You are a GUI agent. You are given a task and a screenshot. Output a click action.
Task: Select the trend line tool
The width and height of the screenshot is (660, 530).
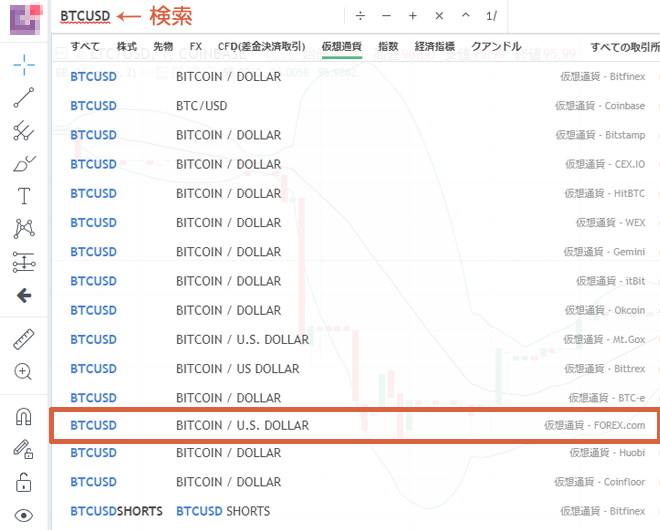coord(24,98)
